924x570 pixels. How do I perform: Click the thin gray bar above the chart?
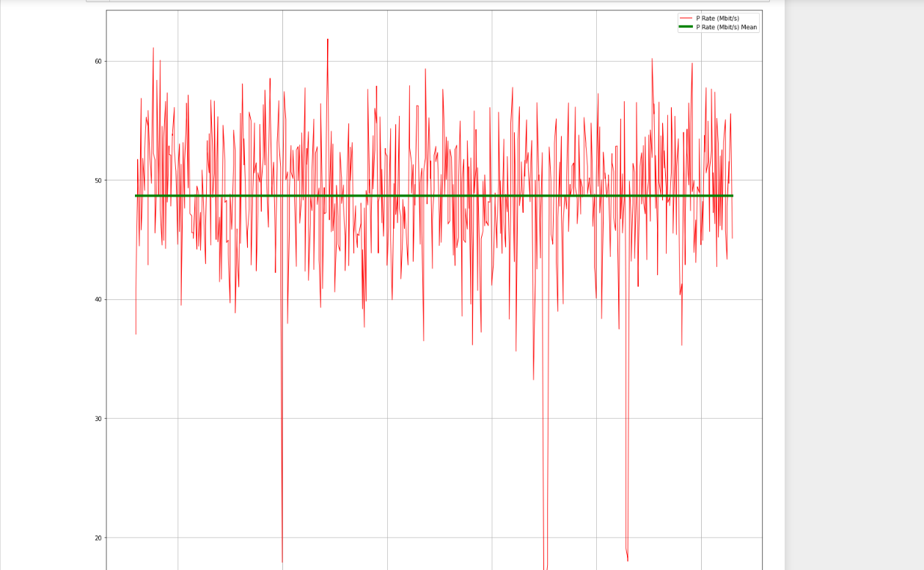pos(428,1)
